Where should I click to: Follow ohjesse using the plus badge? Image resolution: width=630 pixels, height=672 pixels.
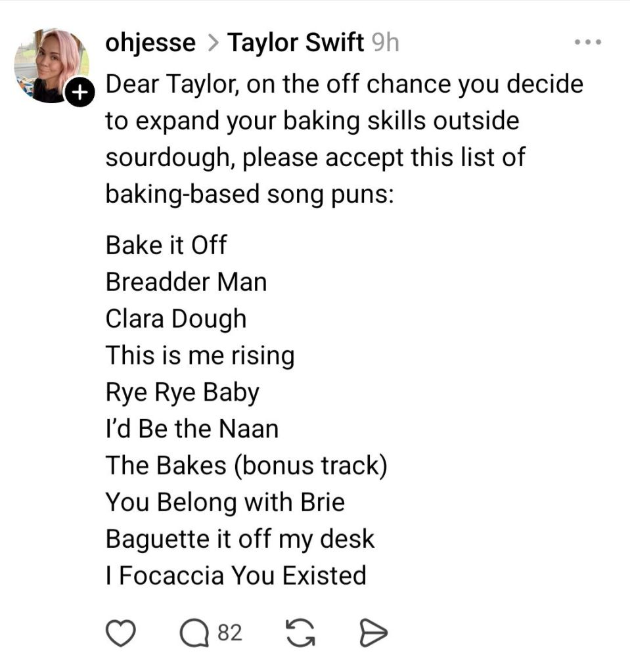click(x=79, y=93)
